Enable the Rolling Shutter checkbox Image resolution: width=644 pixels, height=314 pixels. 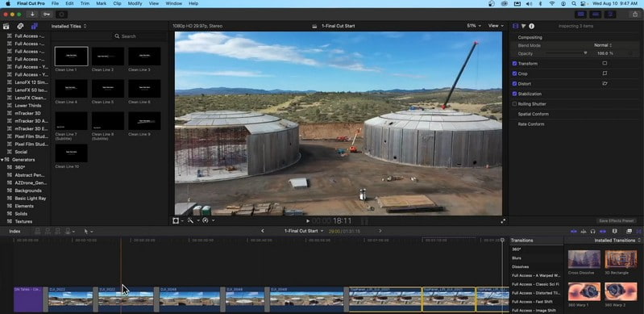point(514,103)
